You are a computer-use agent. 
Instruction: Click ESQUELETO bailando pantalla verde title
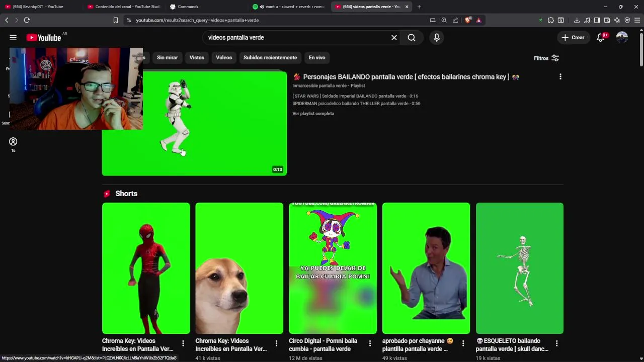tap(512, 345)
